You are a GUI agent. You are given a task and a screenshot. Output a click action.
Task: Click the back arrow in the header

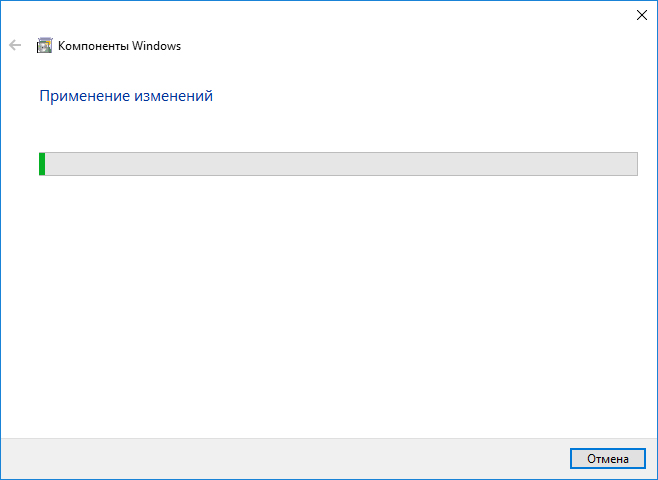[x=15, y=45]
